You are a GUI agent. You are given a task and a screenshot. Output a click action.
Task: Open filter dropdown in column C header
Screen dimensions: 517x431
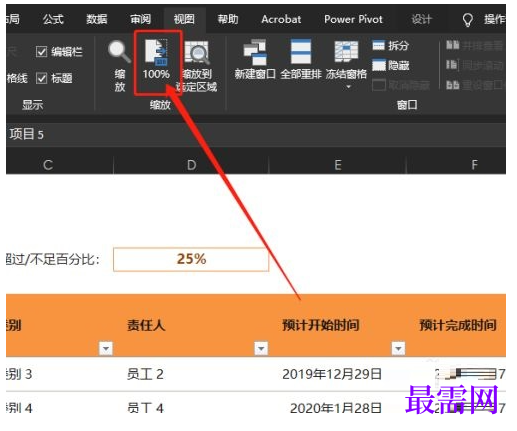point(106,348)
